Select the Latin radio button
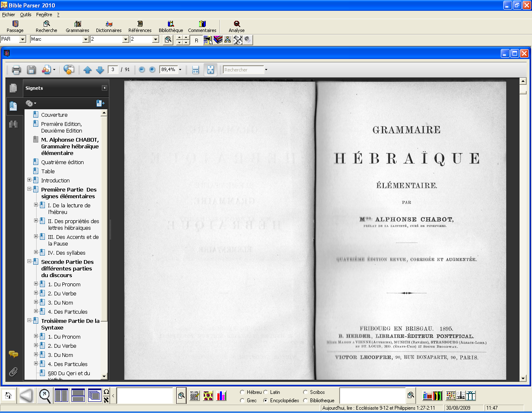This screenshot has height=413, width=532. 265,392
